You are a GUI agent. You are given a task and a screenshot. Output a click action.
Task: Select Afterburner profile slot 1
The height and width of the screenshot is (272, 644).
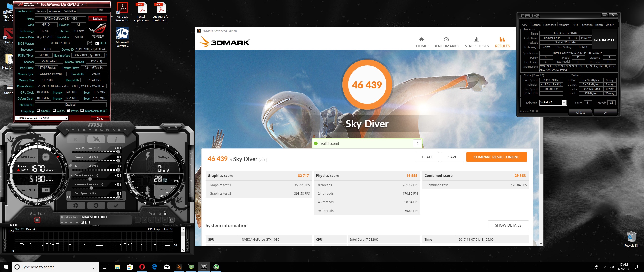(138, 220)
